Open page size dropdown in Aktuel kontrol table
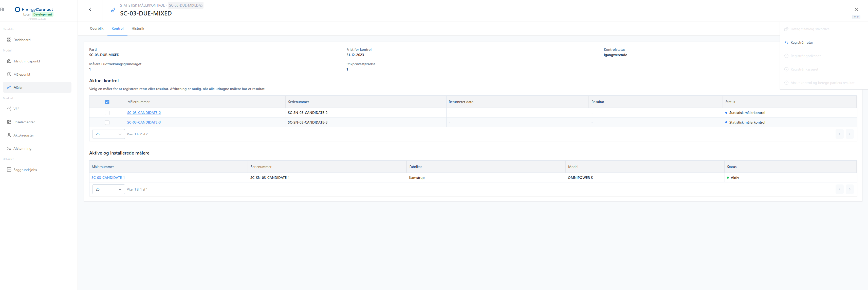Screen dimensions: 868x290 click(108, 134)
